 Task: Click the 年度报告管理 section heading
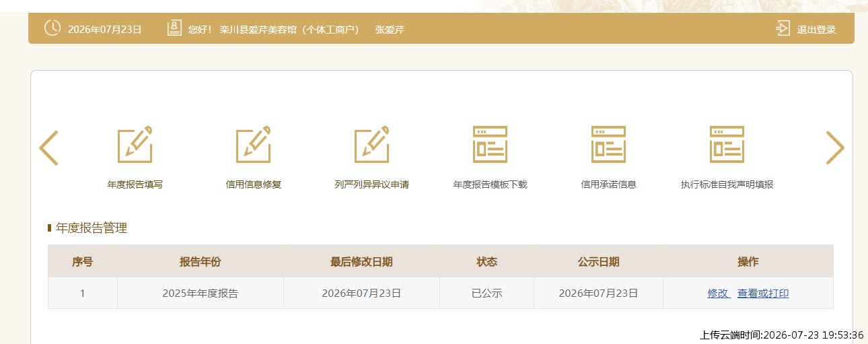click(x=92, y=228)
